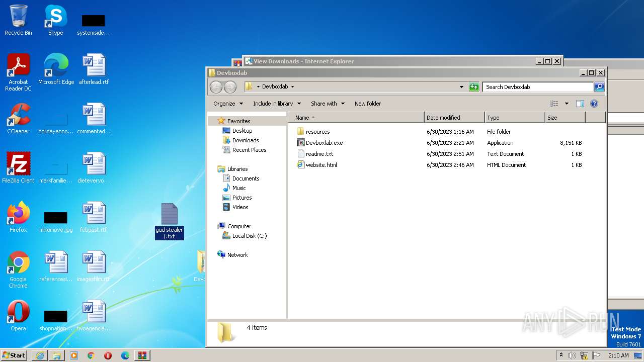Select mikemove.jpg on the desktop
Screen dimensions: 644x362
tap(56, 221)
